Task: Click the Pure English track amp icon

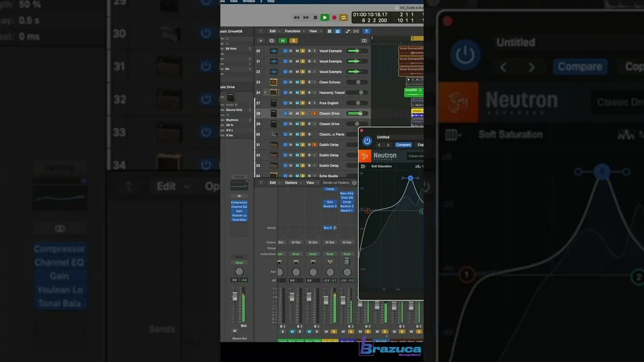Action: pos(274,103)
